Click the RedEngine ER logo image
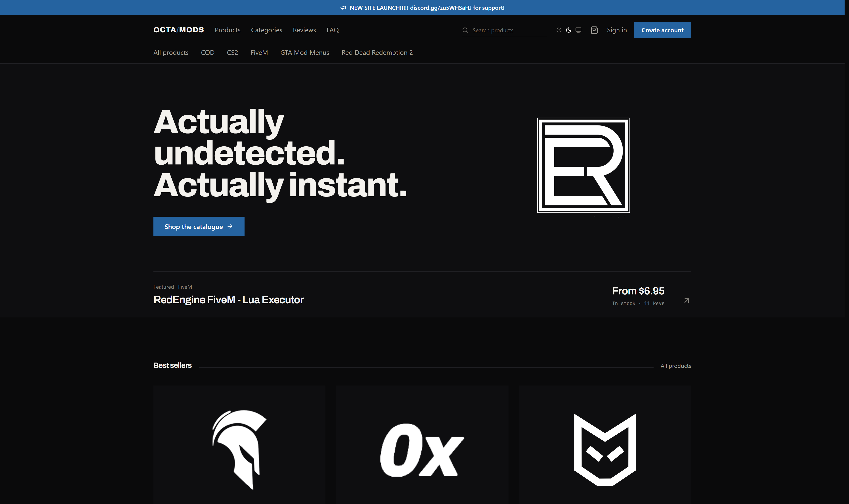Viewport: 849px width, 504px height. 583,165
